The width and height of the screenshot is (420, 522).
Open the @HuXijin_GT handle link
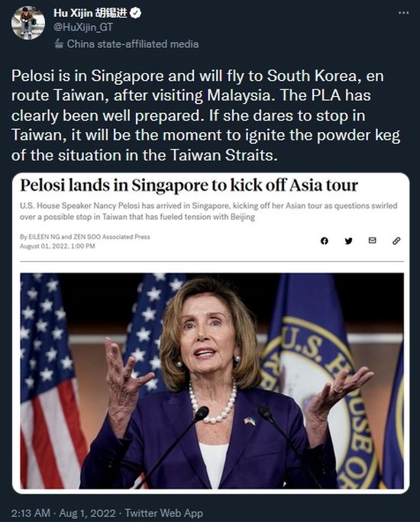83,27
